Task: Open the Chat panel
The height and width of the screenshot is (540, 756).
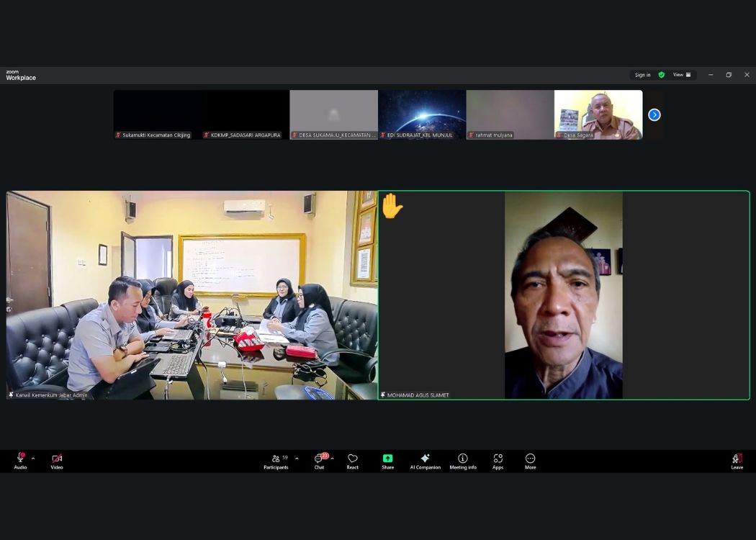Action: (x=319, y=461)
